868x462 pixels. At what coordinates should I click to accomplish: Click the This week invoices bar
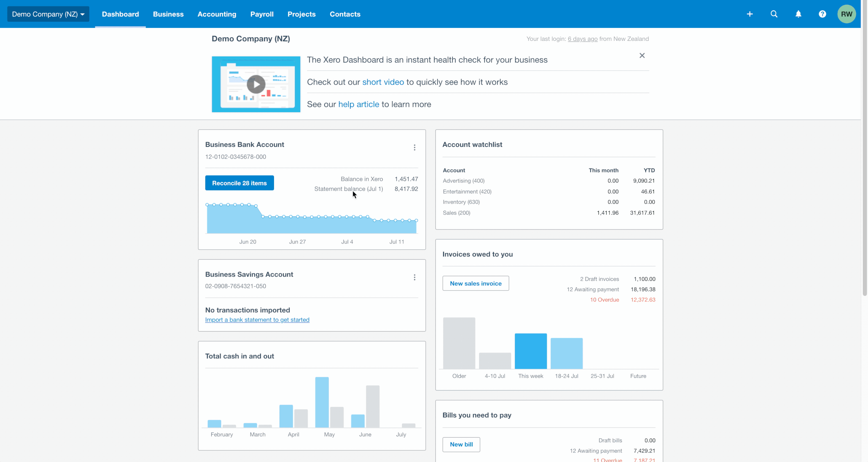[531, 351]
